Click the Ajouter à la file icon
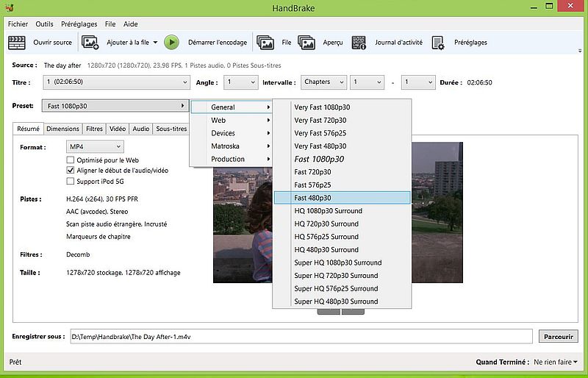The image size is (588, 378). point(90,43)
